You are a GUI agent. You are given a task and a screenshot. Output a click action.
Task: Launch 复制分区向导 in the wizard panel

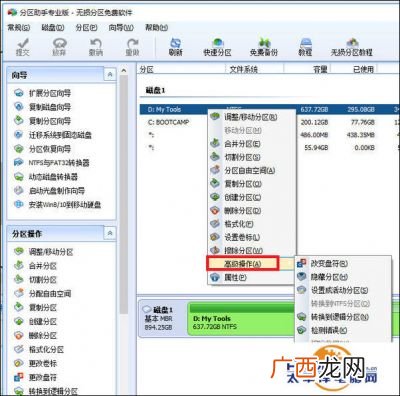42,121
